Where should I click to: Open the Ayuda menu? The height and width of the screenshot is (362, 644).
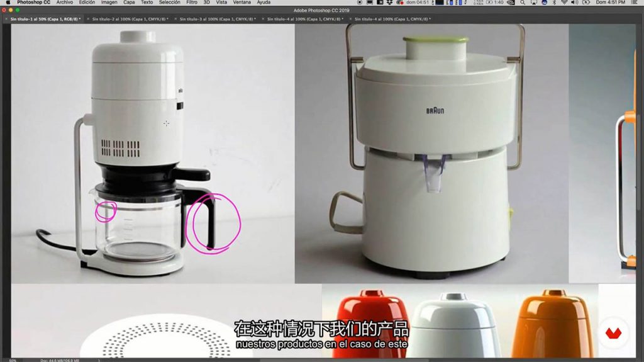pyautogui.click(x=264, y=3)
